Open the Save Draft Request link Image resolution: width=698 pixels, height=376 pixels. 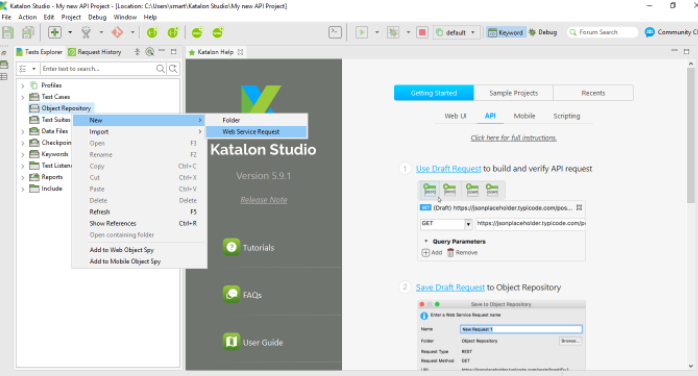tap(450, 287)
